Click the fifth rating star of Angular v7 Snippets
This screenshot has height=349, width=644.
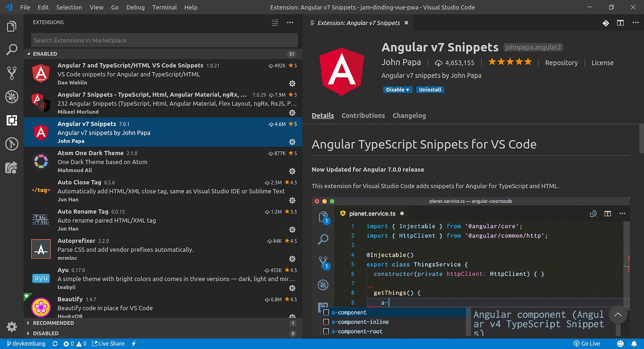528,61
